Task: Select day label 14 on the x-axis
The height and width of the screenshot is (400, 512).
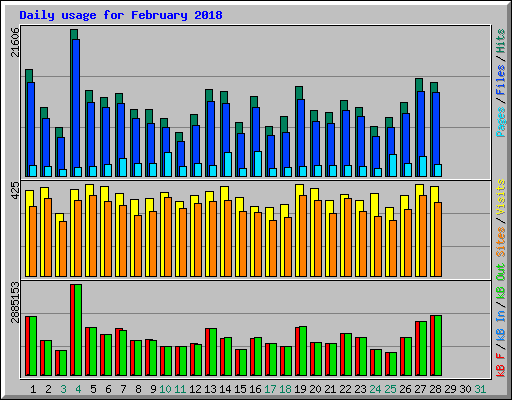Action: (225, 389)
